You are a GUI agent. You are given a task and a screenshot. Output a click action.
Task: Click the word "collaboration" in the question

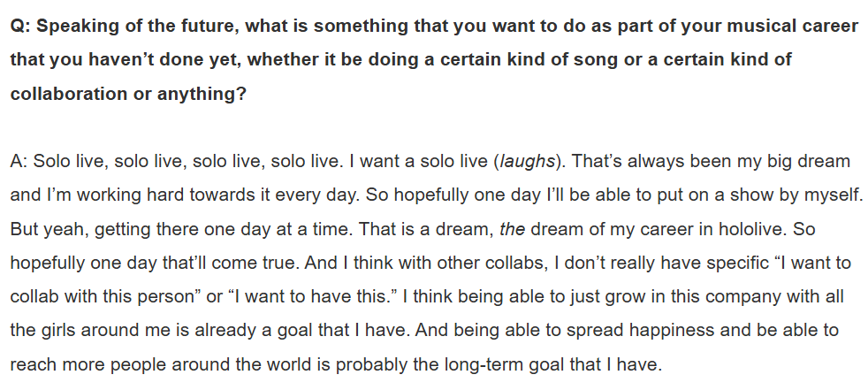pos(69,94)
